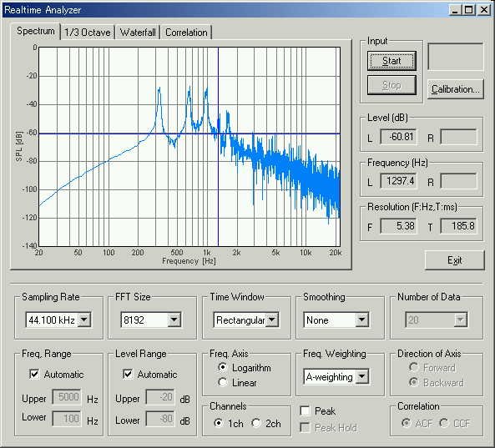
Task: Toggle Level Range Automatic checkbox
Action: pos(128,375)
